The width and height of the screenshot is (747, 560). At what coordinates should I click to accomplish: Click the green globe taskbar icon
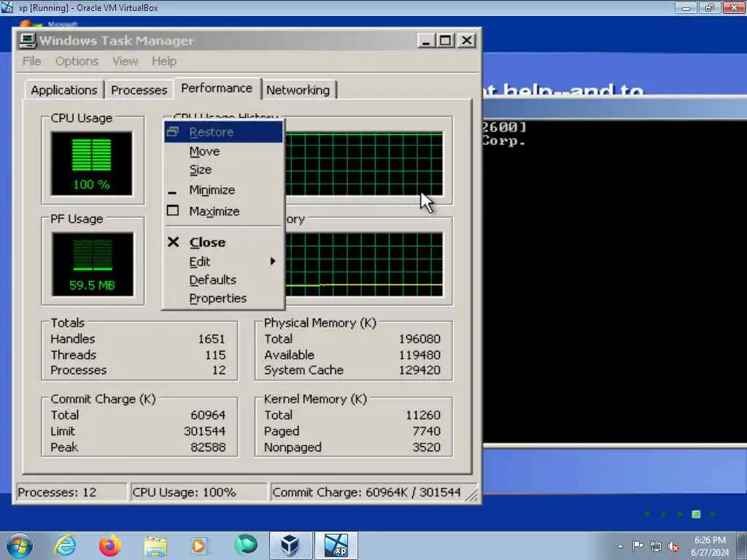pyautogui.click(x=246, y=545)
